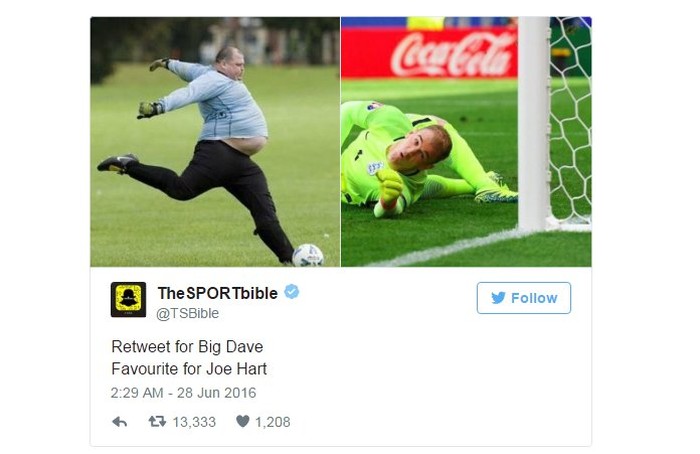
Task: Open the Joe Hart goalkeeper photo
Action: [466, 142]
